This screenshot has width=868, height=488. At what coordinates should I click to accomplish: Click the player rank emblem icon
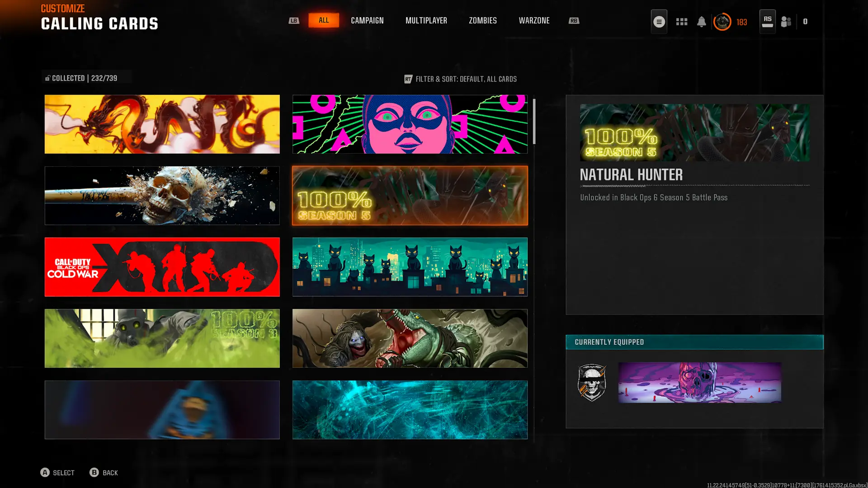tap(722, 22)
